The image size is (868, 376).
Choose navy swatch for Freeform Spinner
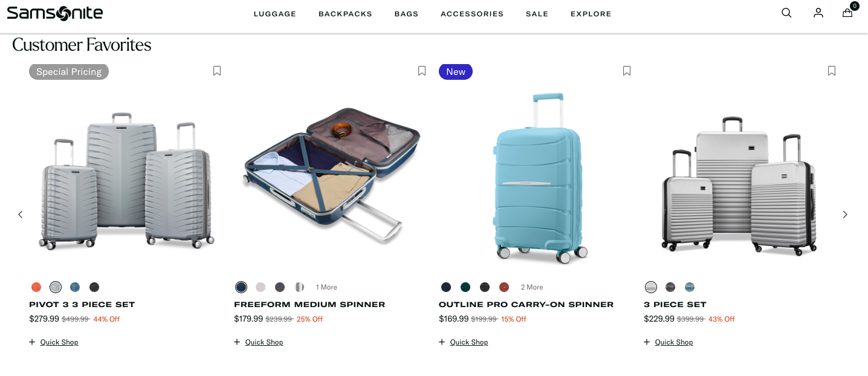pos(241,287)
